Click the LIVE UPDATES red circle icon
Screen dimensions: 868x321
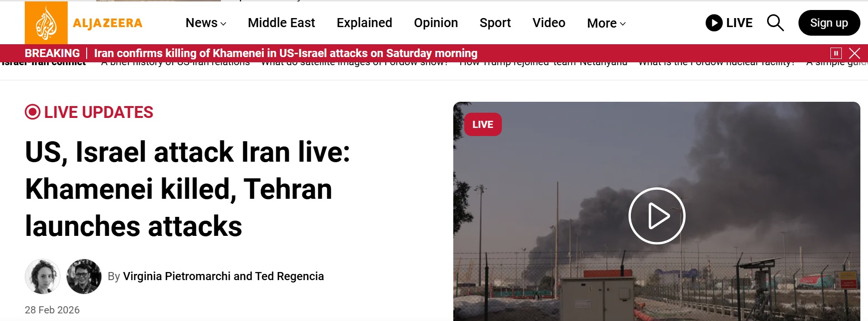tap(32, 112)
